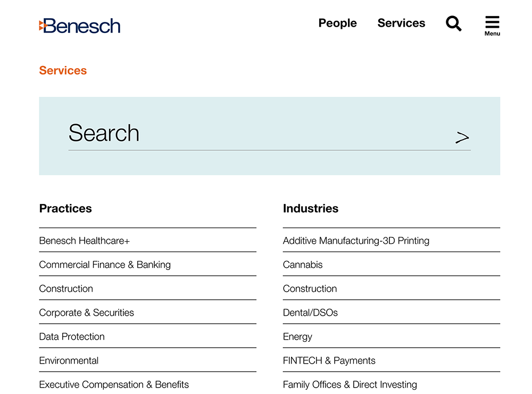Submit search with the arrow icon
This screenshot has height=394, width=532.
(462, 137)
